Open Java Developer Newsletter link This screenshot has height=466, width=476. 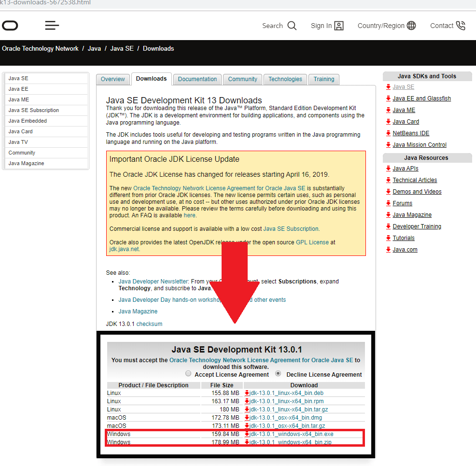pos(154,282)
